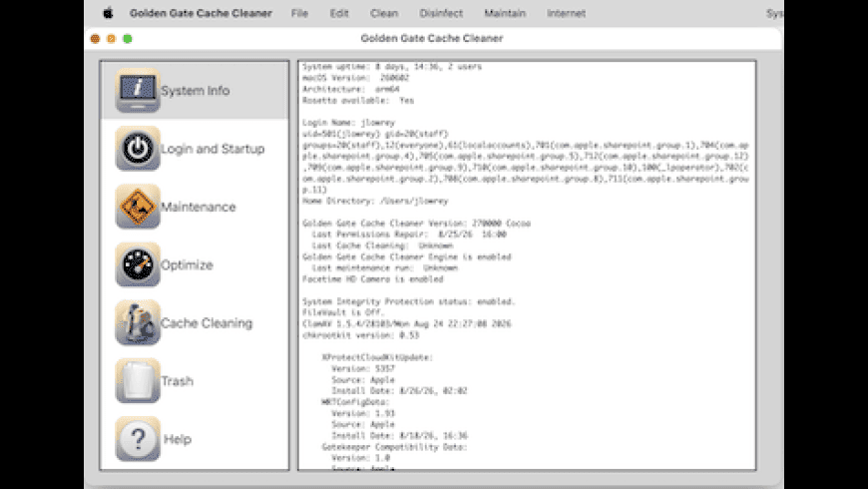This screenshot has height=489, width=868.
Task: Click the Facetime HD Camera line
Action: point(373,279)
